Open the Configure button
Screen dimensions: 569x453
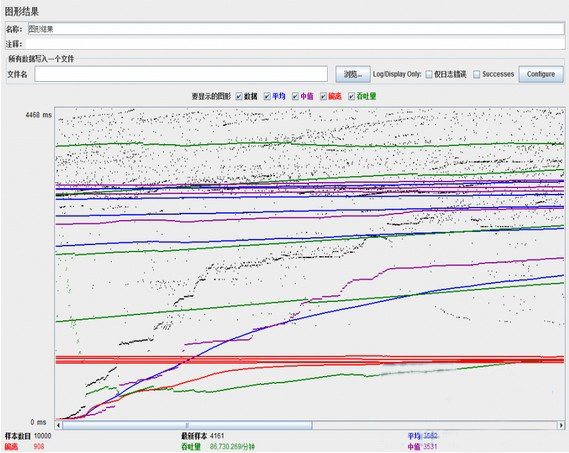pyautogui.click(x=541, y=74)
